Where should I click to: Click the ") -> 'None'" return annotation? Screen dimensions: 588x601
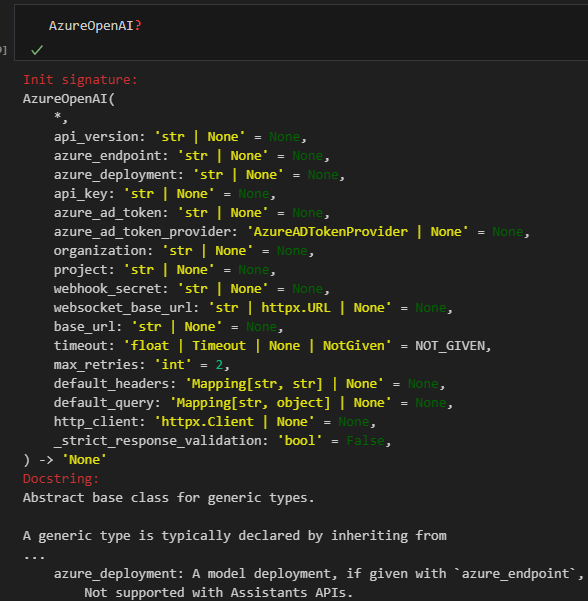[x=65, y=460]
